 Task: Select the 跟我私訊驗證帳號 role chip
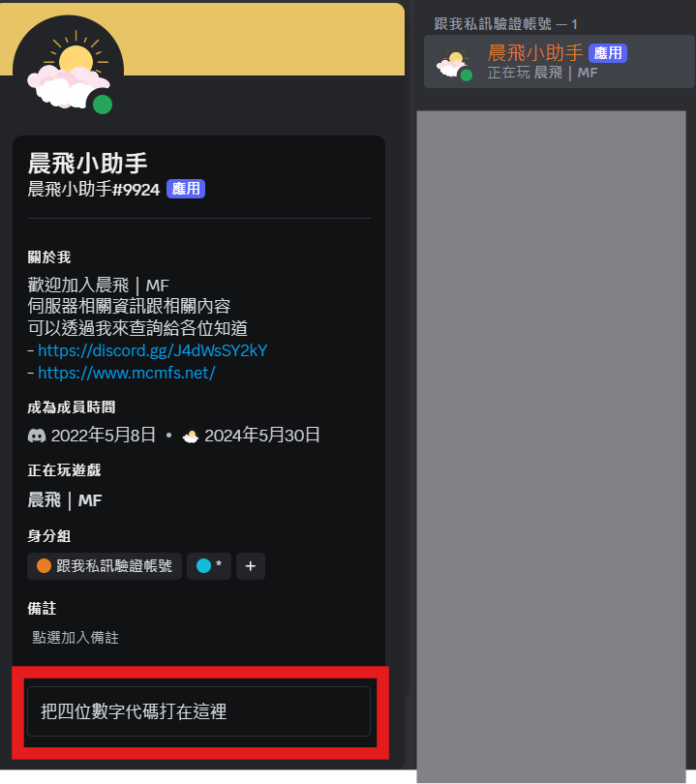(104, 566)
